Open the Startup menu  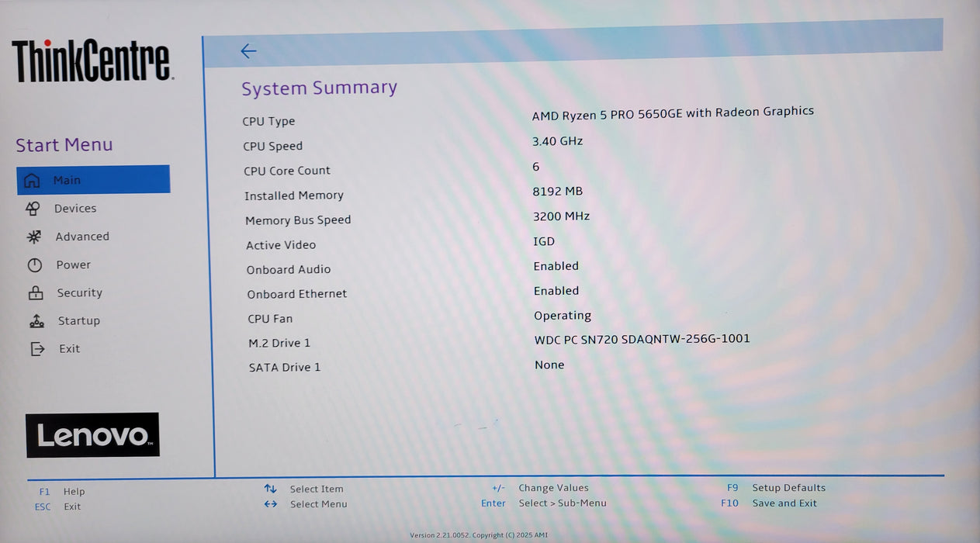click(x=79, y=320)
